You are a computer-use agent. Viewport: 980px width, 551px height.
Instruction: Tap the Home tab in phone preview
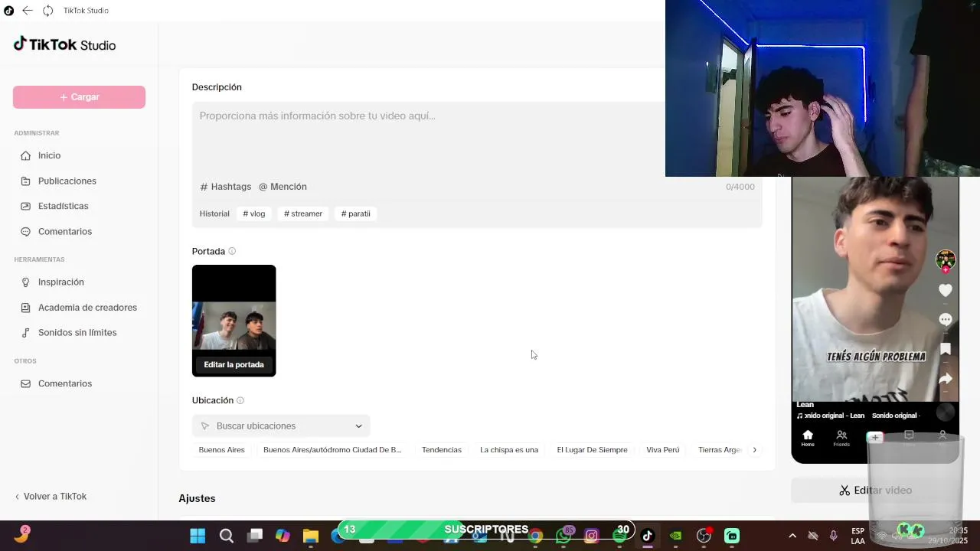click(808, 439)
